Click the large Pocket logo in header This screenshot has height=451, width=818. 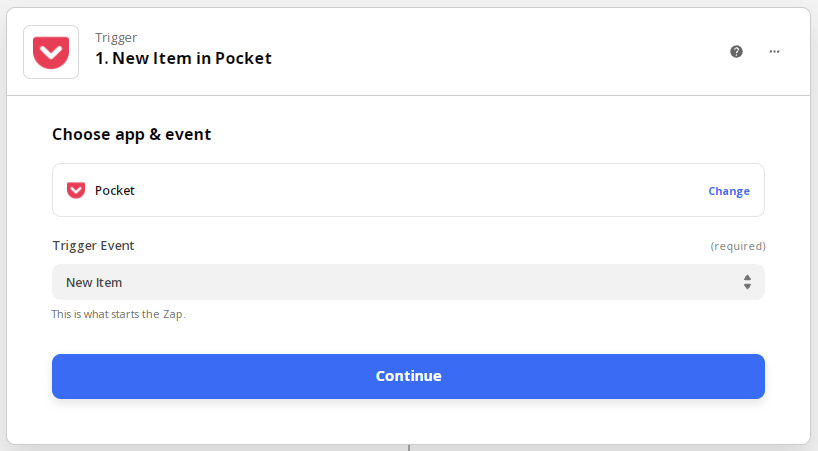point(51,52)
